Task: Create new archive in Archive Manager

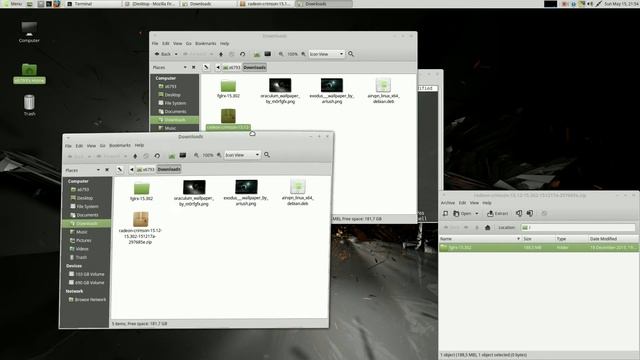Action: click(x=445, y=213)
